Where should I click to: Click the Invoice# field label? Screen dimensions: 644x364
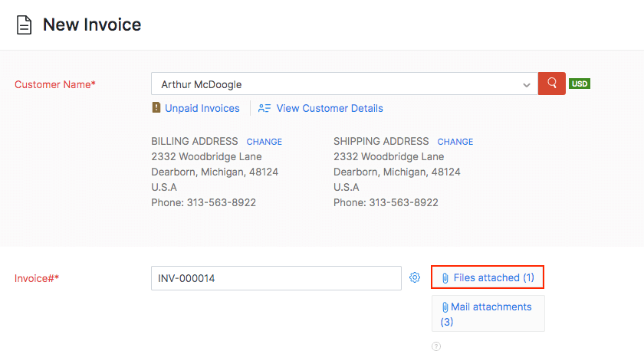(37, 278)
